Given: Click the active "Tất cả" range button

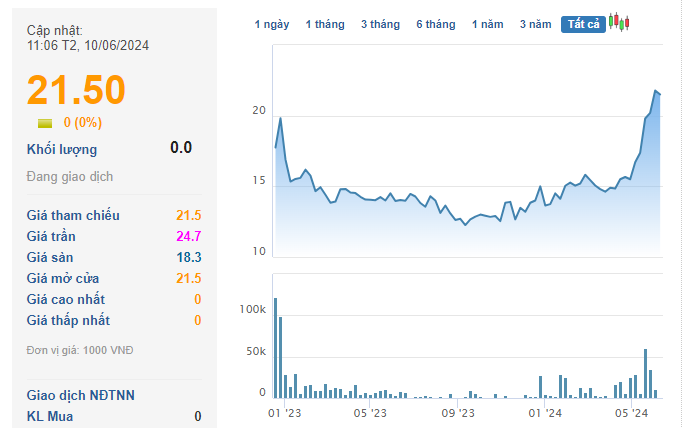Looking at the screenshot, I should click(x=583, y=24).
